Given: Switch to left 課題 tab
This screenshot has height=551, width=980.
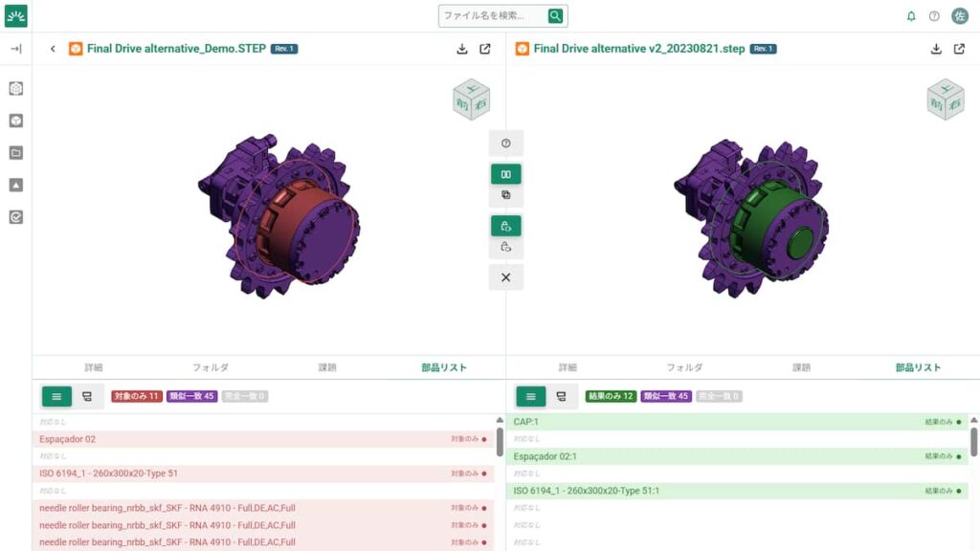Looking at the screenshot, I should [x=327, y=367].
